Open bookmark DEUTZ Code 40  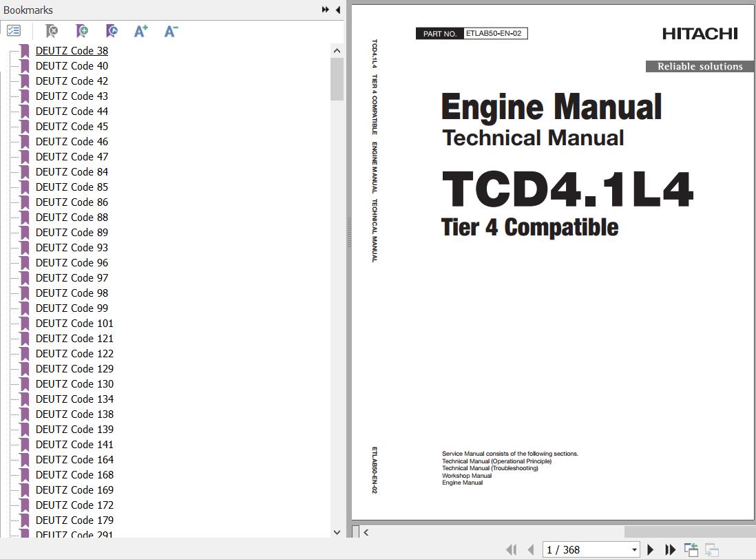[72, 65]
